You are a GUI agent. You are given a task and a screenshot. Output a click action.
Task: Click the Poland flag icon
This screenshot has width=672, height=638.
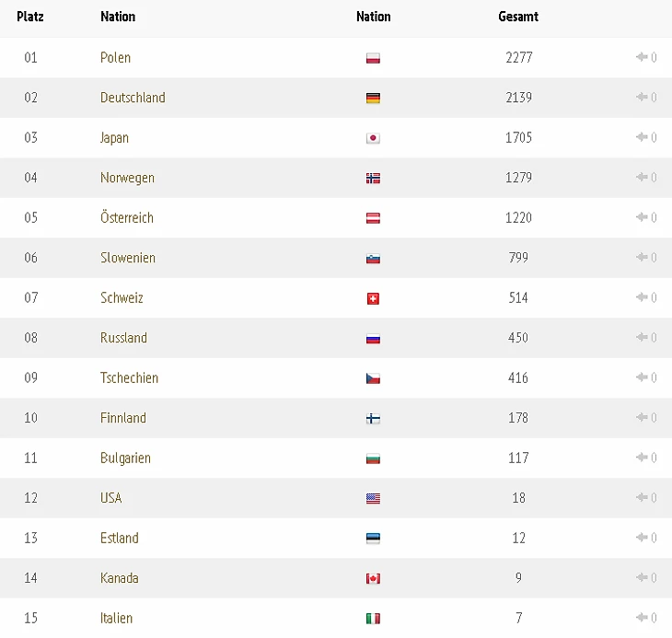pyautogui.click(x=373, y=58)
